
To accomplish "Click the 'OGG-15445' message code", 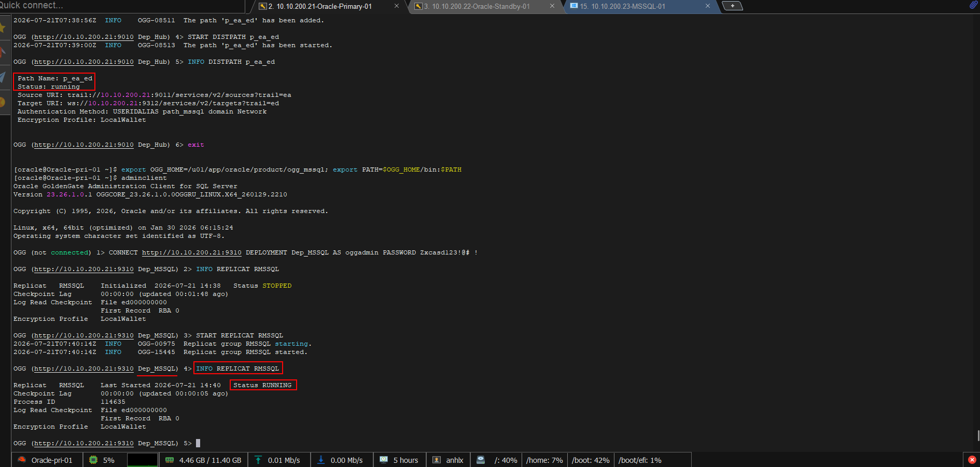I will 157,352.
